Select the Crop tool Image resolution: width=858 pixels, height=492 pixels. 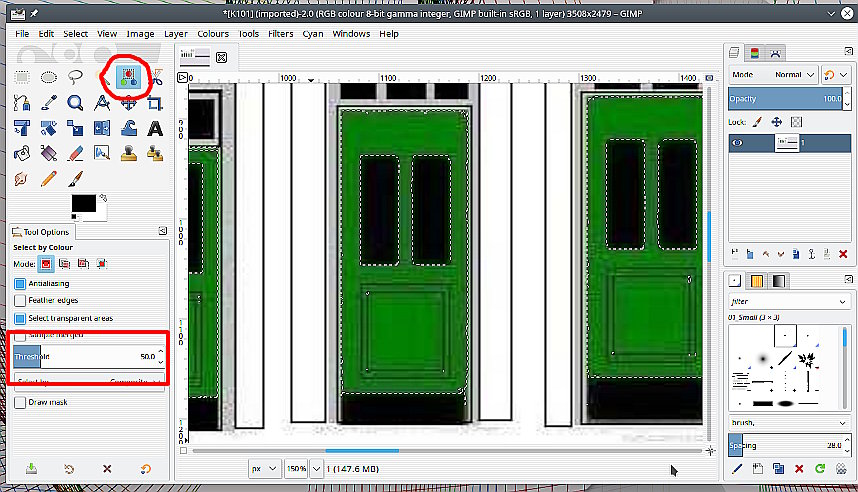[155, 103]
